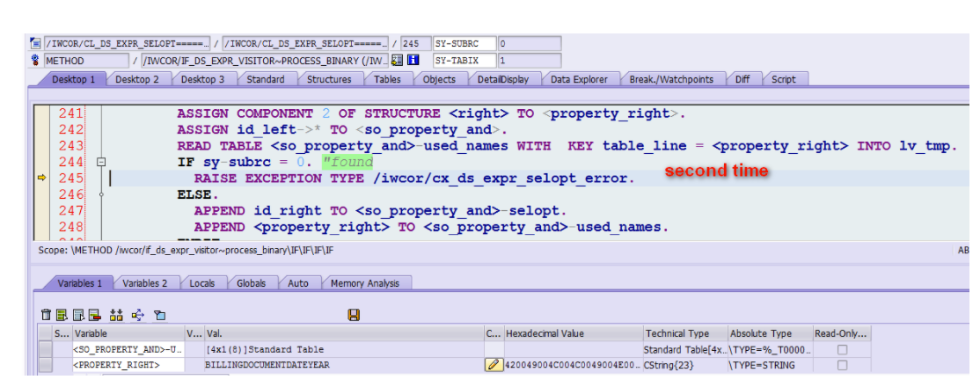Click the red-marked list icon in variables toolbar

(x=94, y=315)
